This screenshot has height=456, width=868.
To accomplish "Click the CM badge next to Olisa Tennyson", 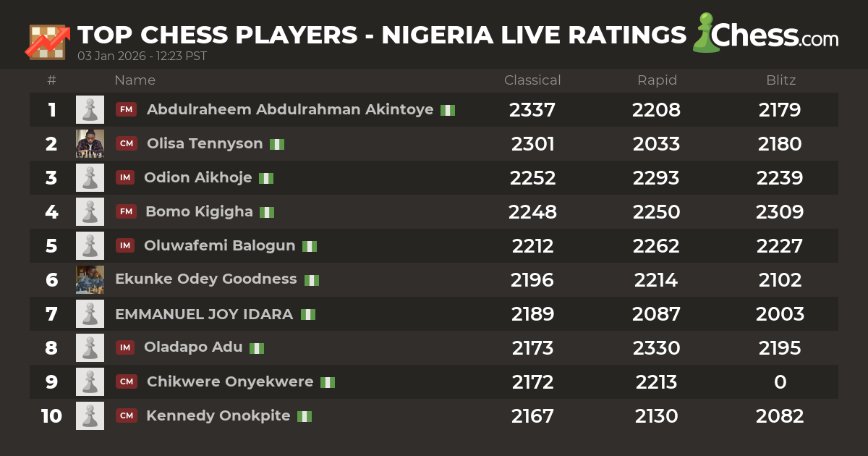I will click(127, 144).
